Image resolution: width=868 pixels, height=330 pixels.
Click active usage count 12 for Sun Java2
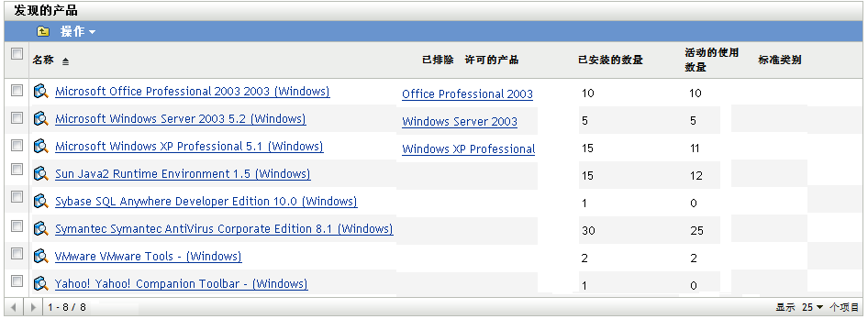point(696,176)
